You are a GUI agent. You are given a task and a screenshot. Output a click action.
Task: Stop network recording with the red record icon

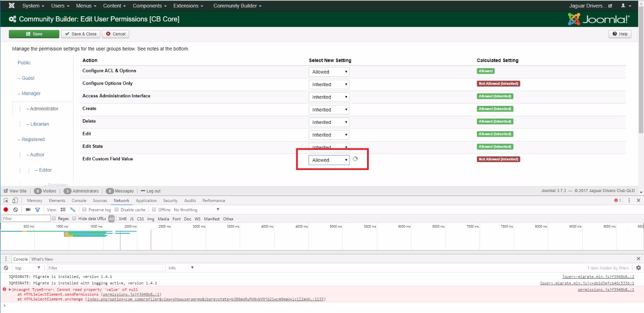(x=6, y=210)
